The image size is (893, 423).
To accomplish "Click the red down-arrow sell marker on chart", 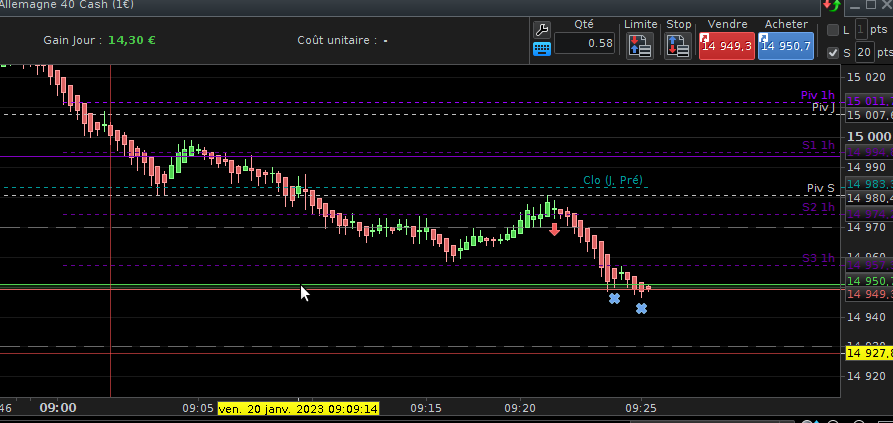I will point(554,229).
